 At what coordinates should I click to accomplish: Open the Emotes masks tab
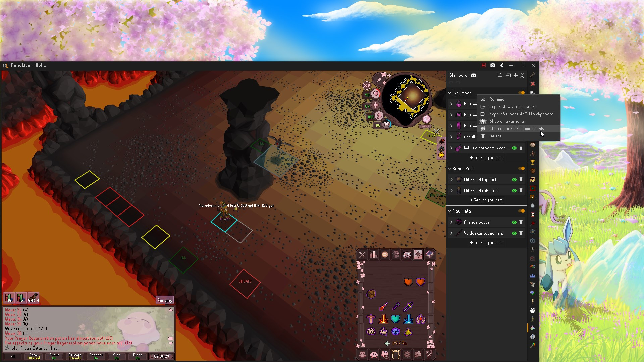click(418, 354)
